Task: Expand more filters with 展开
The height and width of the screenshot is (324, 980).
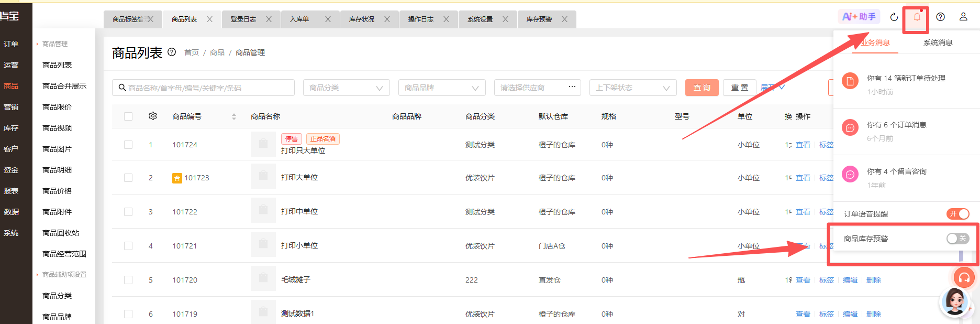Action: (773, 88)
